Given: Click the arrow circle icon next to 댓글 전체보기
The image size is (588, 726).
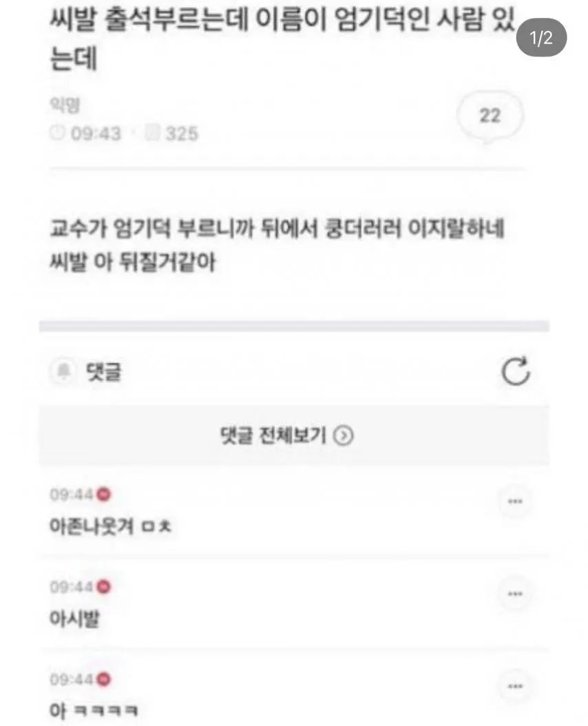Looking at the screenshot, I should (x=344, y=435).
